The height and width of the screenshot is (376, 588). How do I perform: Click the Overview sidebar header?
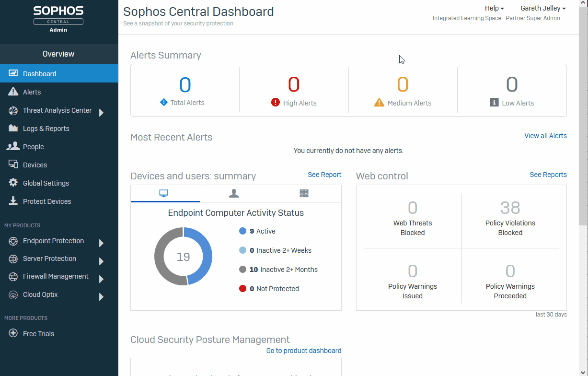[58, 54]
